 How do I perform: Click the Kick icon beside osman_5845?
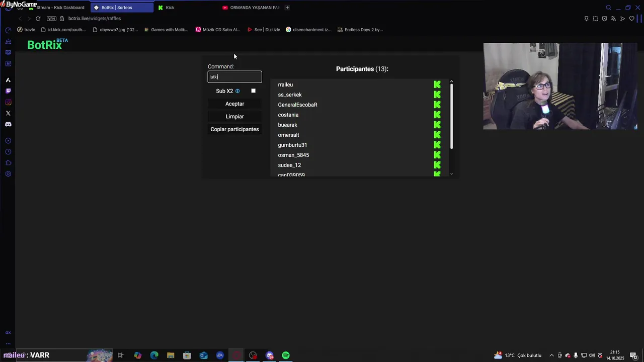coord(437,155)
